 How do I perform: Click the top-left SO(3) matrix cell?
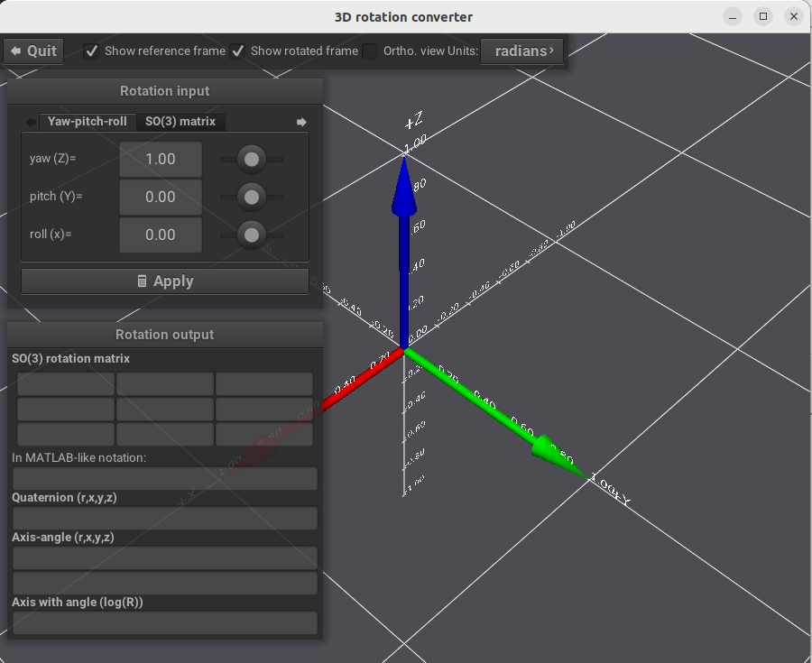(x=66, y=383)
